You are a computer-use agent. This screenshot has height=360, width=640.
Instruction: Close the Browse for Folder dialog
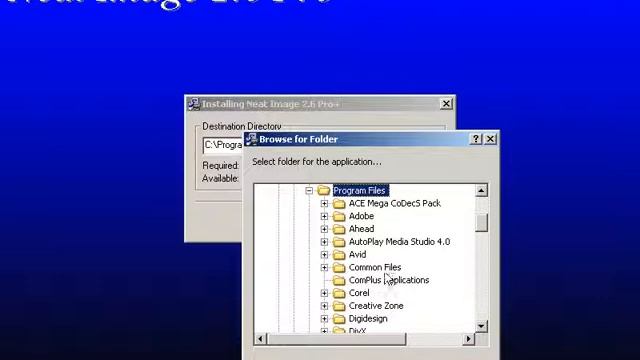coord(490,139)
